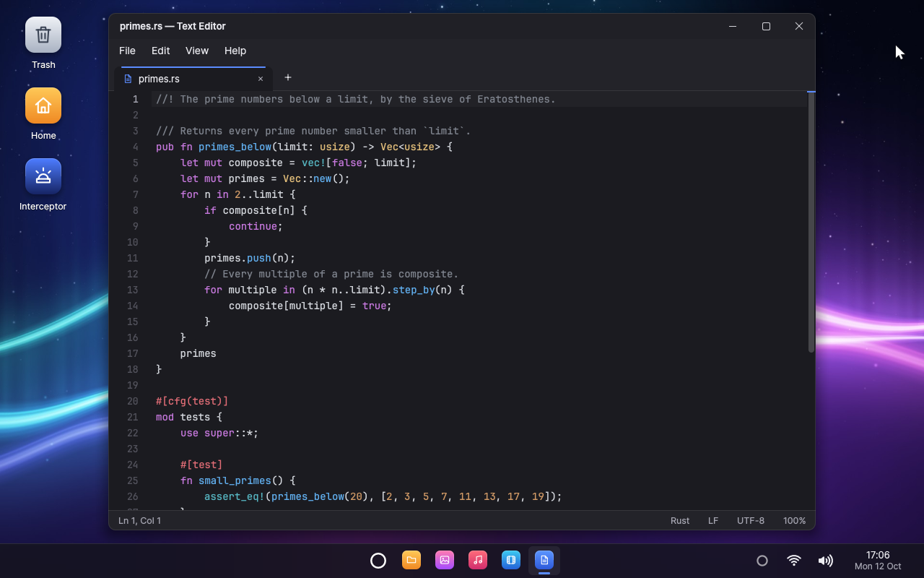Open the Files app in the taskbar
Viewport: 924px width, 578px height.
[x=411, y=560]
